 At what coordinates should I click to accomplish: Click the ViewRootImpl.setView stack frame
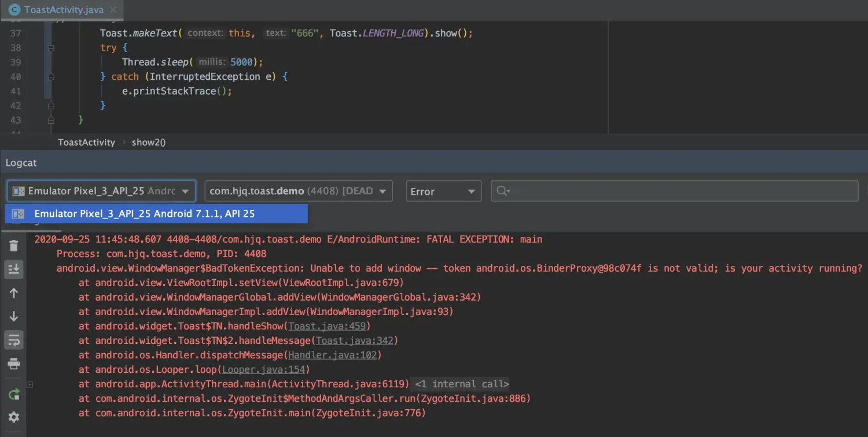[241, 283]
